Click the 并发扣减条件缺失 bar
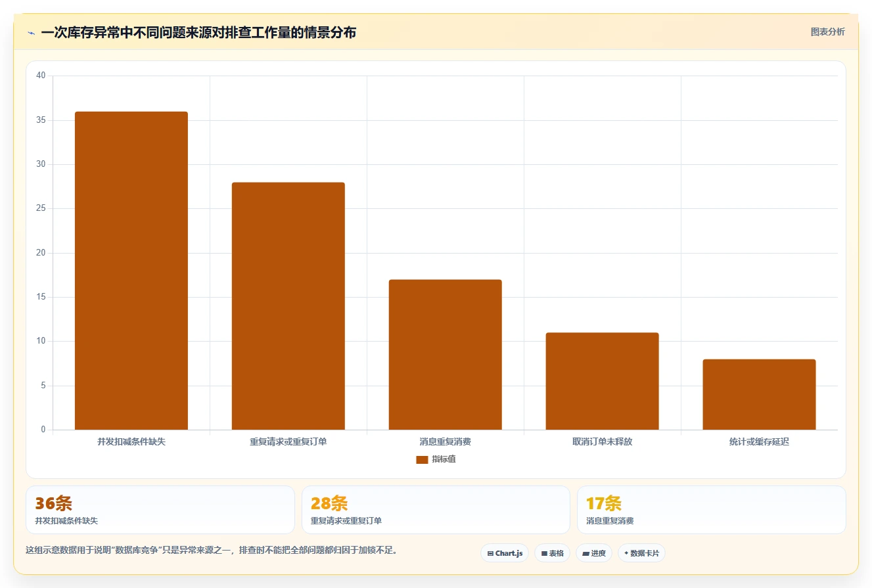This screenshot has width=872, height=588. (131, 271)
